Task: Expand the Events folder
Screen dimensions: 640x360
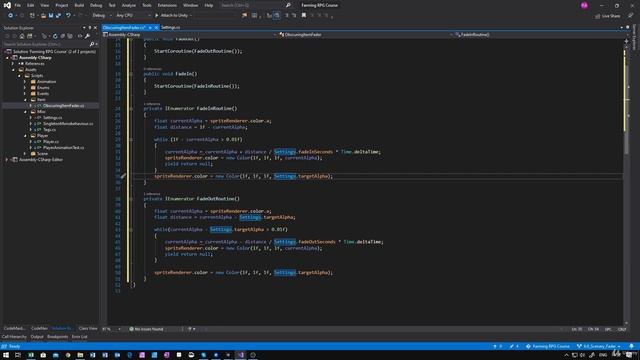Action: click(25, 93)
